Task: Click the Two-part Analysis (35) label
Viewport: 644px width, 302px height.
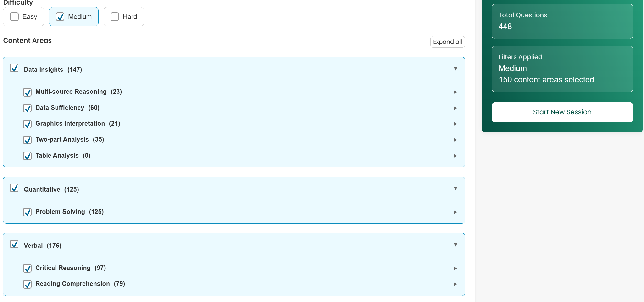Action: [70, 139]
